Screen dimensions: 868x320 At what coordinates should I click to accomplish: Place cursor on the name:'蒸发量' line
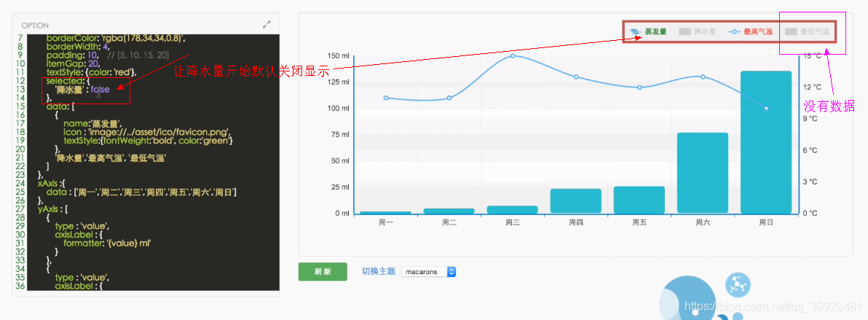pyautogui.click(x=92, y=124)
